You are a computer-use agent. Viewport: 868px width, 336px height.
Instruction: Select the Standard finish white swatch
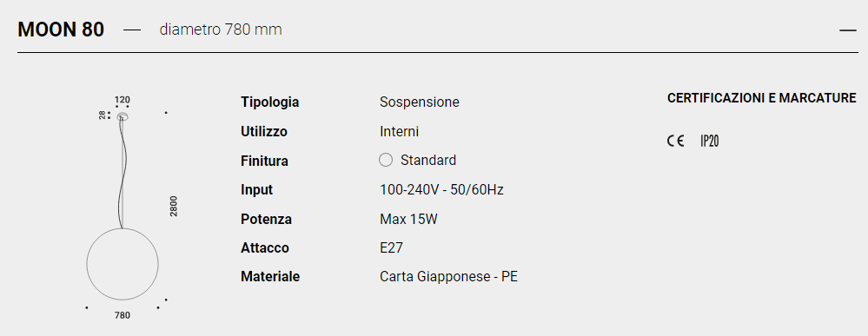(x=385, y=160)
